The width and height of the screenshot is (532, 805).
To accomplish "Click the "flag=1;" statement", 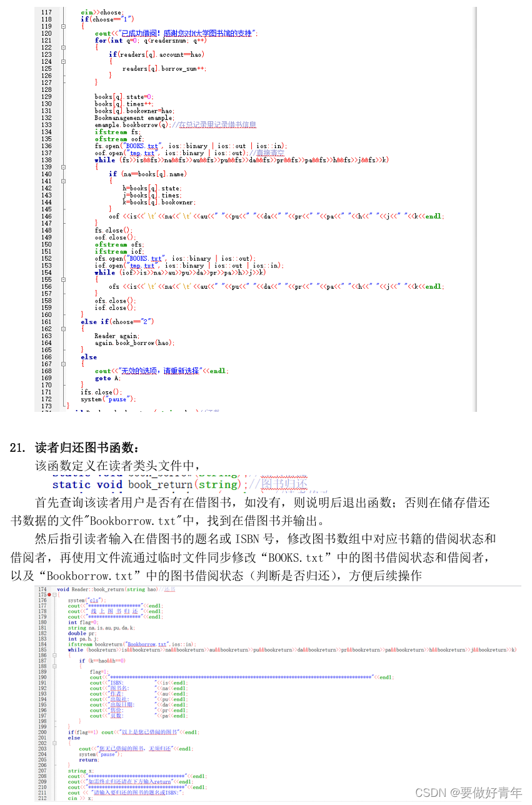I will (99, 672).
